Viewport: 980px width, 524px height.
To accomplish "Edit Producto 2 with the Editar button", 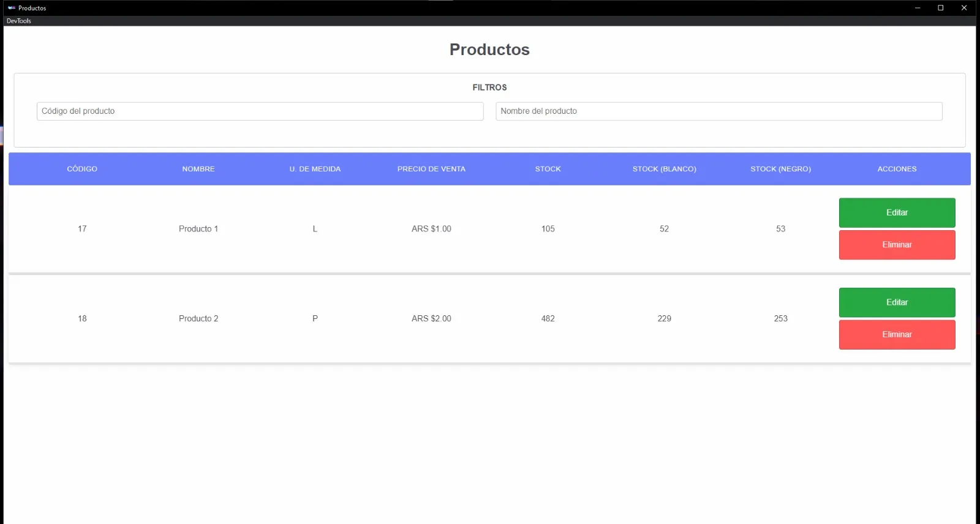I will (x=897, y=302).
